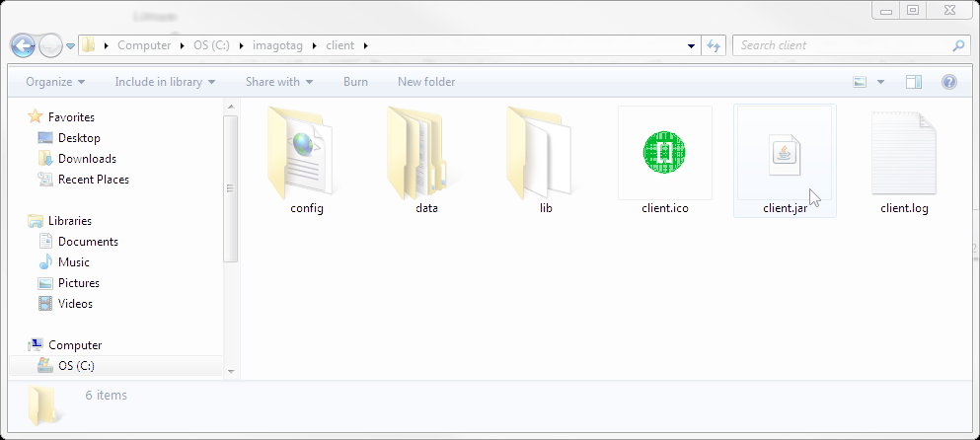This screenshot has height=440, width=980.
Task: Go forward with the Forward arrow button
Action: pos(50,45)
